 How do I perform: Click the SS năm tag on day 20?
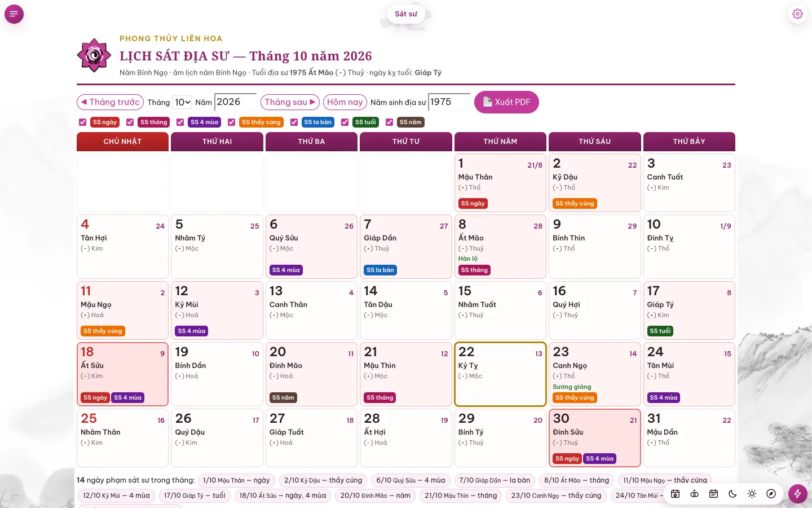(x=283, y=397)
